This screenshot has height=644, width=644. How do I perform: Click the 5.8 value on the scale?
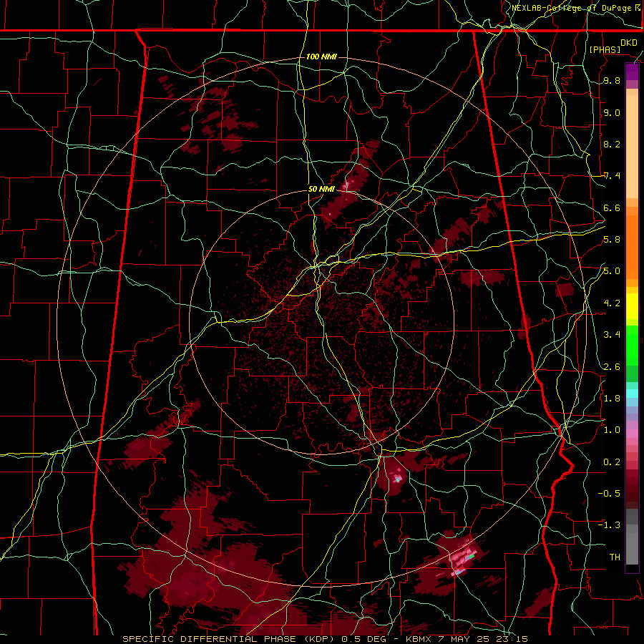[612, 240]
